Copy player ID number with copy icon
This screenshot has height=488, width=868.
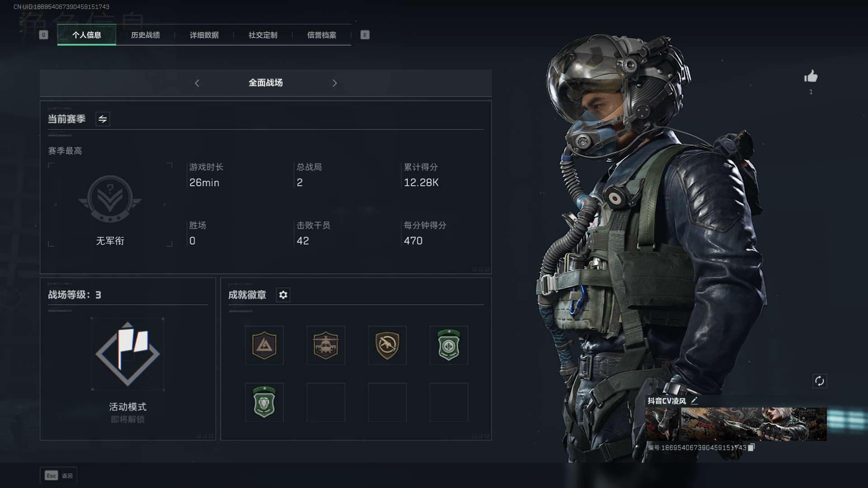[x=751, y=447]
